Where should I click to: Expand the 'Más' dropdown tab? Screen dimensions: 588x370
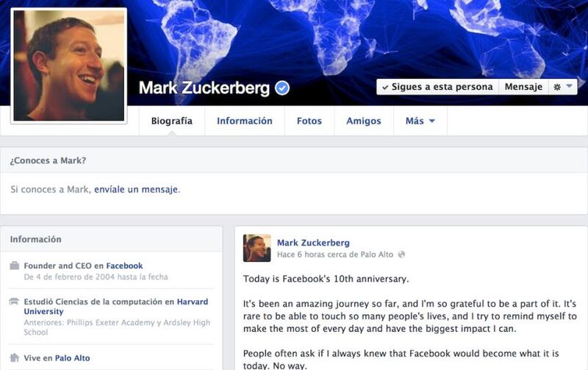tap(420, 121)
